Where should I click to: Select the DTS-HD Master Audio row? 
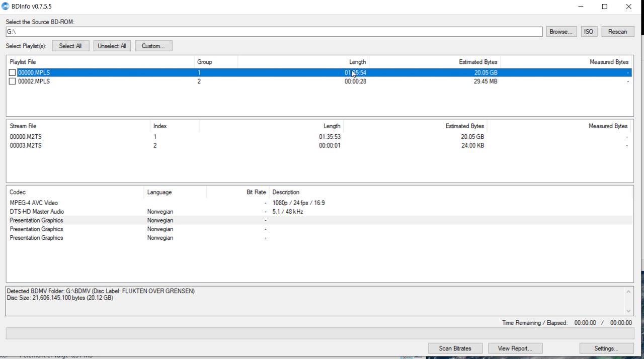click(x=319, y=212)
